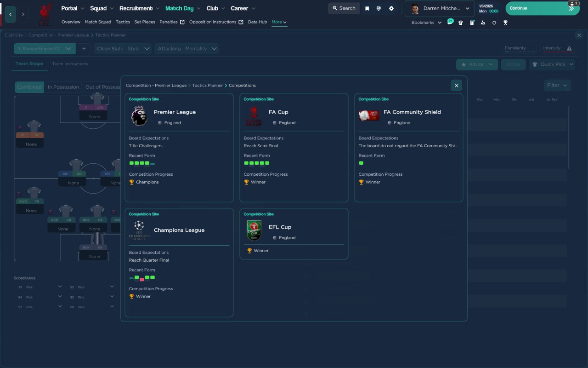Screen dimensions: 588x368
Task: Open the Data Hub submenu item
Action: (257, 22)
